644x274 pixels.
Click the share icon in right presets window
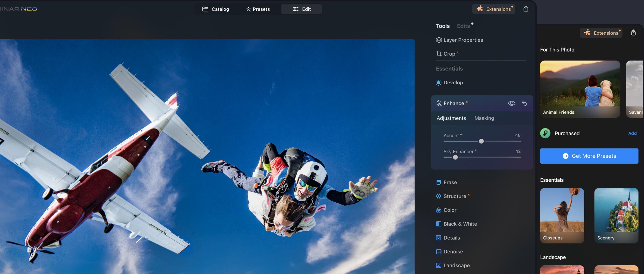pos(633,33)
